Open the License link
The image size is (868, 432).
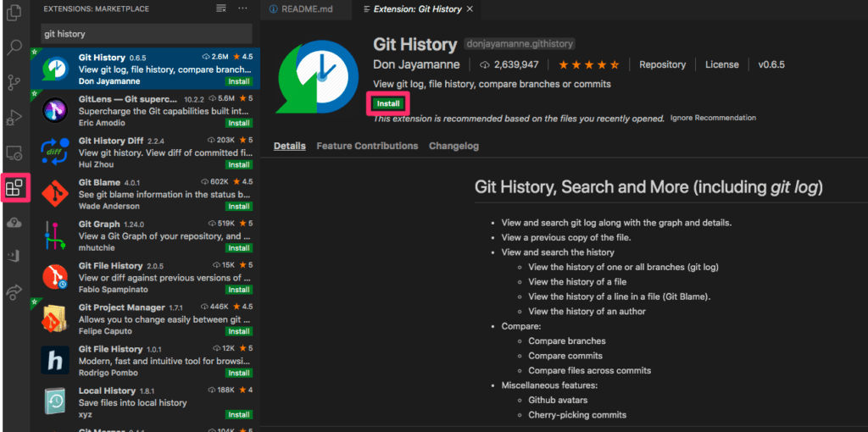click(722, 64)
